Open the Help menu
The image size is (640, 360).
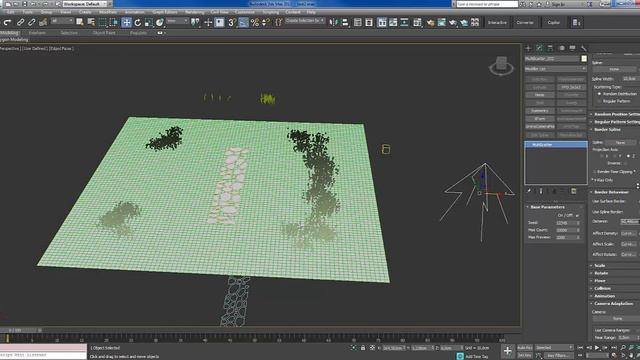311,12
